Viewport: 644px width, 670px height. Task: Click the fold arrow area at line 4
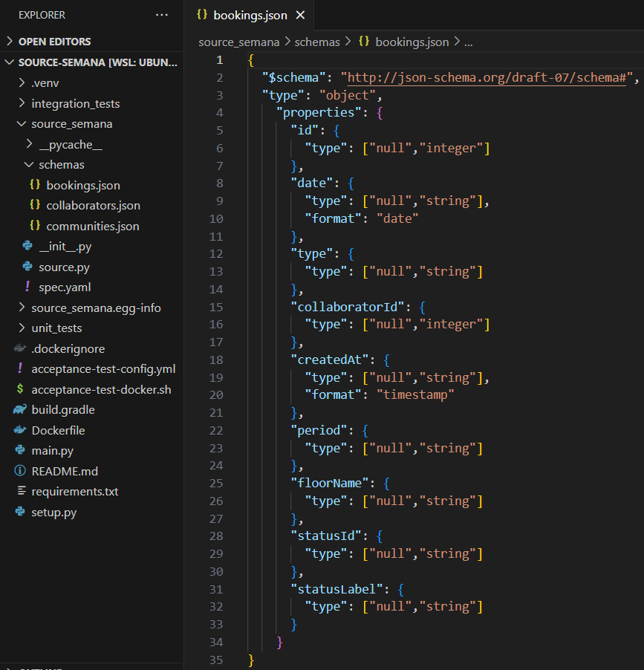[x=236, y=113]
